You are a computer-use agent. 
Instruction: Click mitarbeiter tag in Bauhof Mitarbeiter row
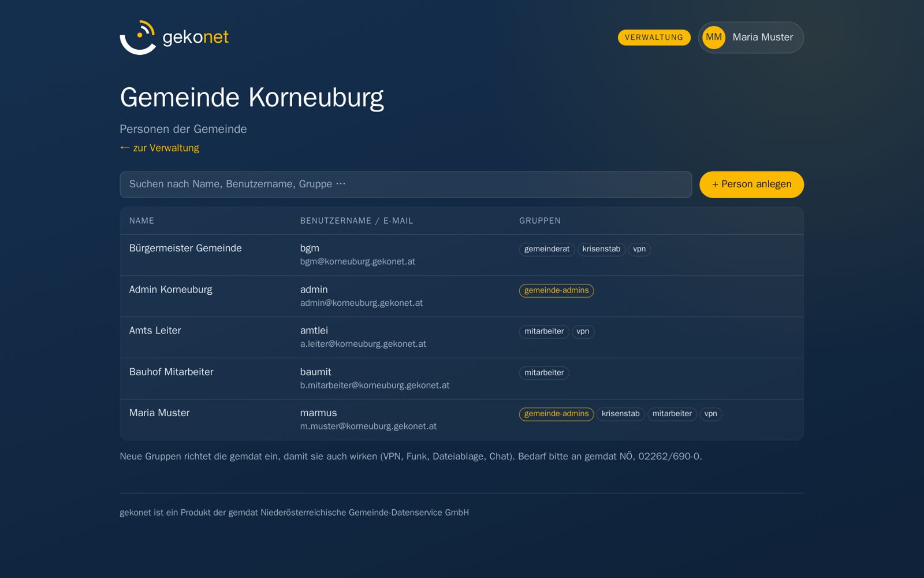pos(544,373)
